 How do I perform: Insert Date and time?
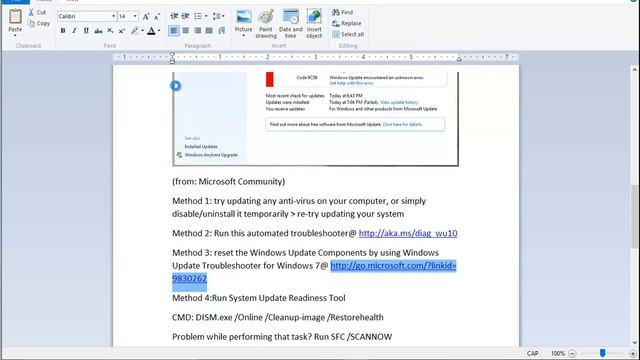(291, 24)
